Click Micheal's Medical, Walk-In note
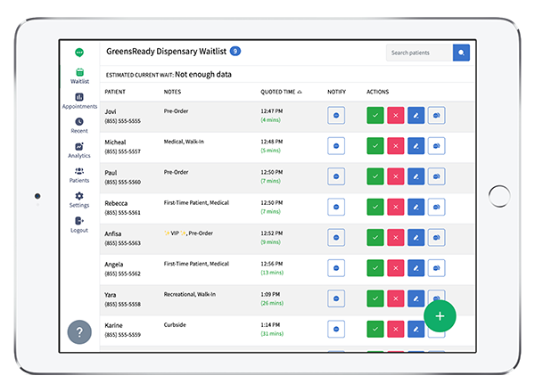This screenshot has width=535, height=392. [184, 142]
